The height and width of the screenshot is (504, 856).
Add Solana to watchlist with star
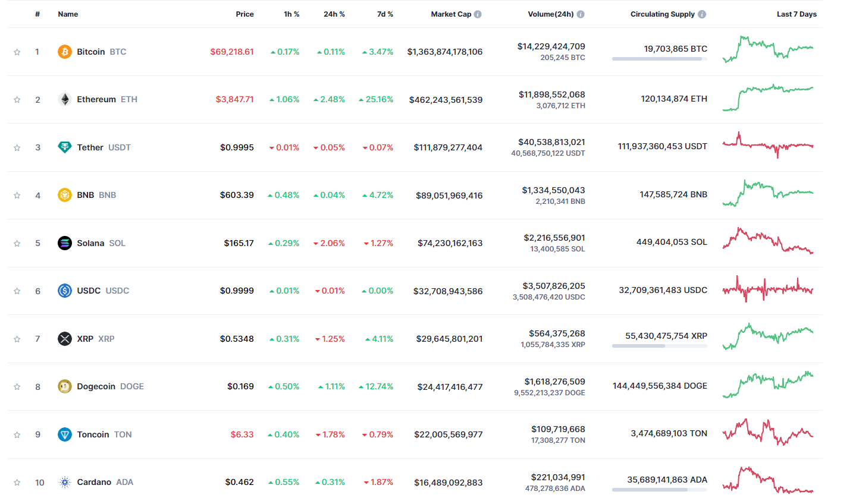[17, 244]
